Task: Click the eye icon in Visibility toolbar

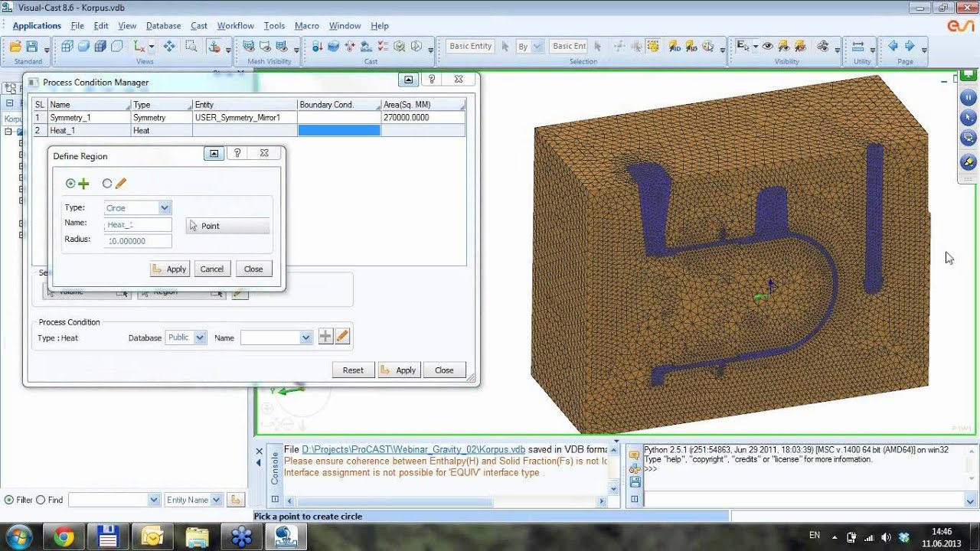Action: click(x=767, y=47)
